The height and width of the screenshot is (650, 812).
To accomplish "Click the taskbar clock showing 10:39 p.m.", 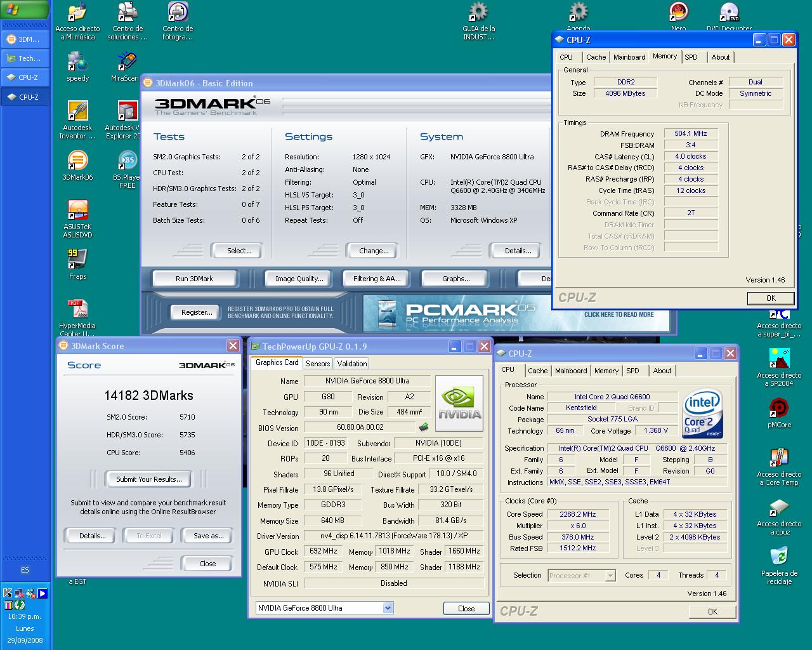I will [25, 616].
